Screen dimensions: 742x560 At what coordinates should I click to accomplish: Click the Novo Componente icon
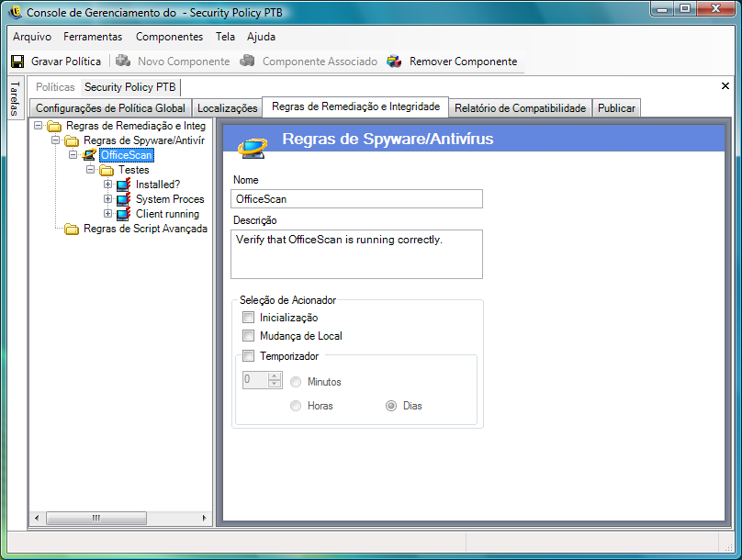pos(123,61)
